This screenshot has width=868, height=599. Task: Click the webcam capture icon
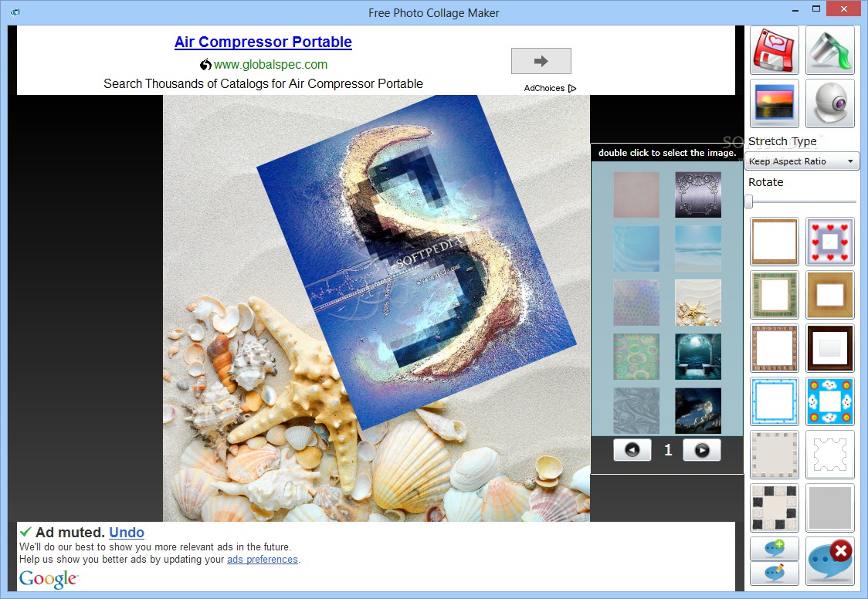(x=830, y=103)
